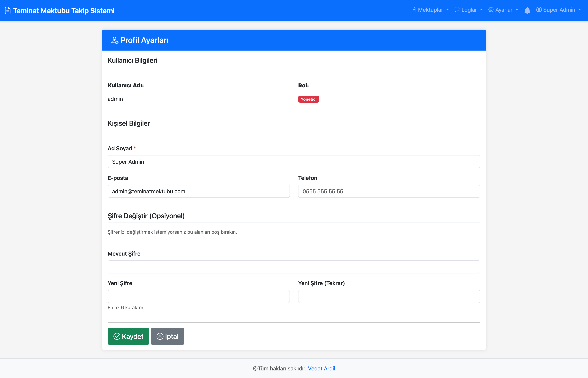Expand the Mektuplar dropdown arrow

[x=447, y=10]
